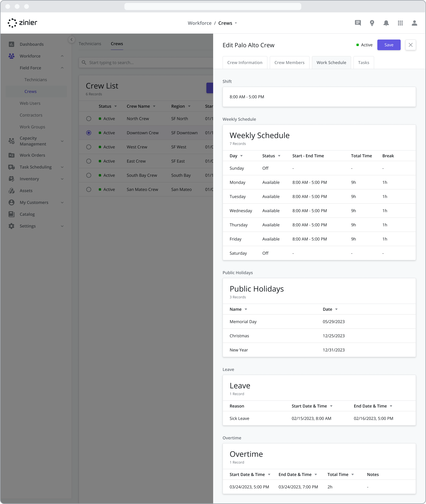The image size is (426, 504).
Task: Open Work Groups in the sidebar
Action: pos(32,127)
